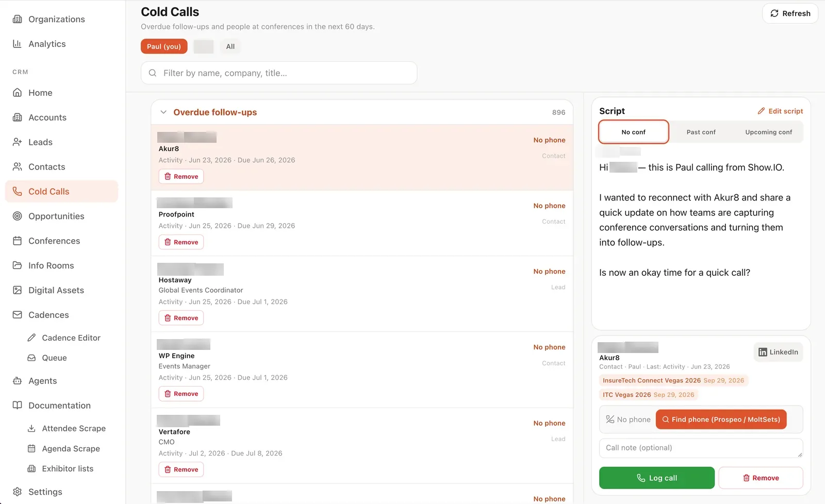Remove the Akur8 follow-up row
The image size is (825, 504).
point(181,177)
